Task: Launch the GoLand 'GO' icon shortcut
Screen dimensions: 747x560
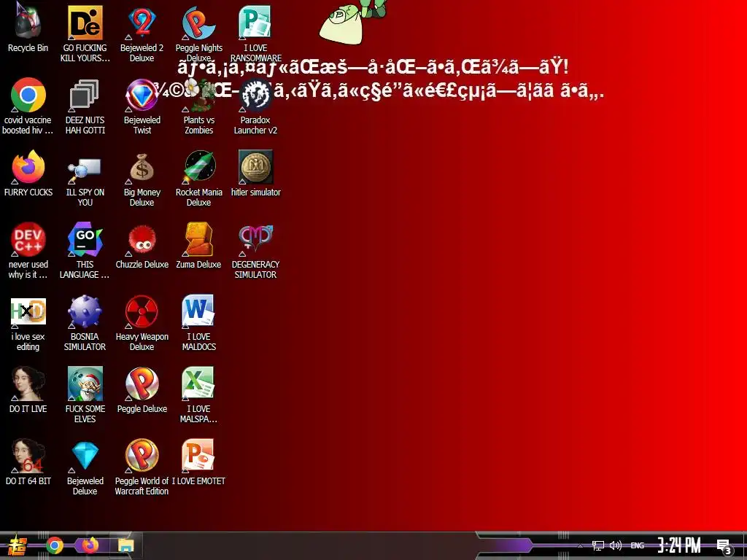Action: [x=85, y=250]
